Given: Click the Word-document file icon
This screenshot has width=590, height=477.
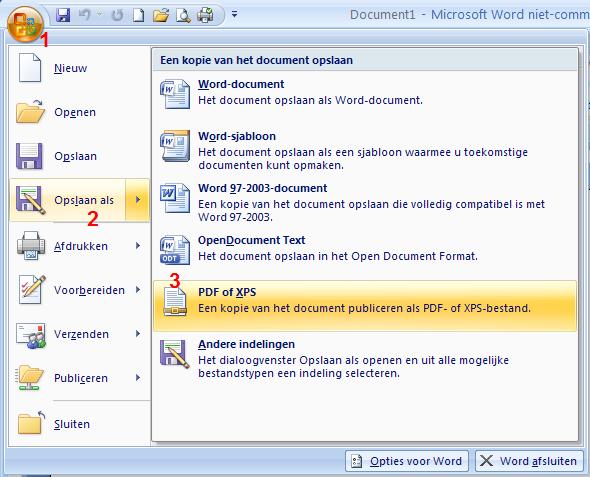Looking at the screenshot, I should pyautogui.click(x=175, y=94).
